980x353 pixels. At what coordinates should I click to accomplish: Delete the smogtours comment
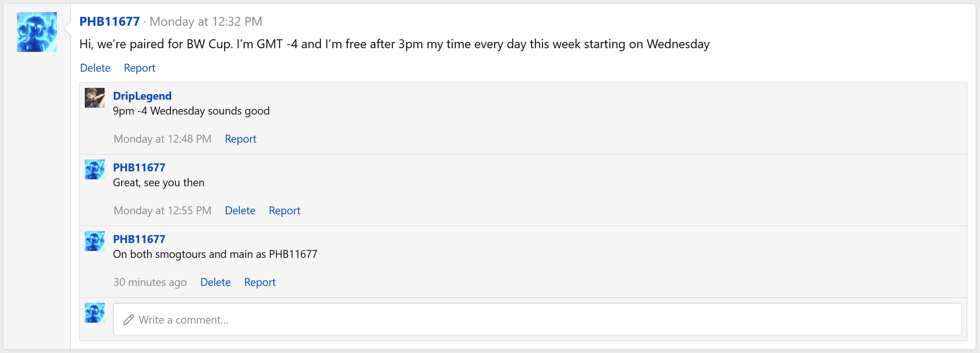pos(215,282)
